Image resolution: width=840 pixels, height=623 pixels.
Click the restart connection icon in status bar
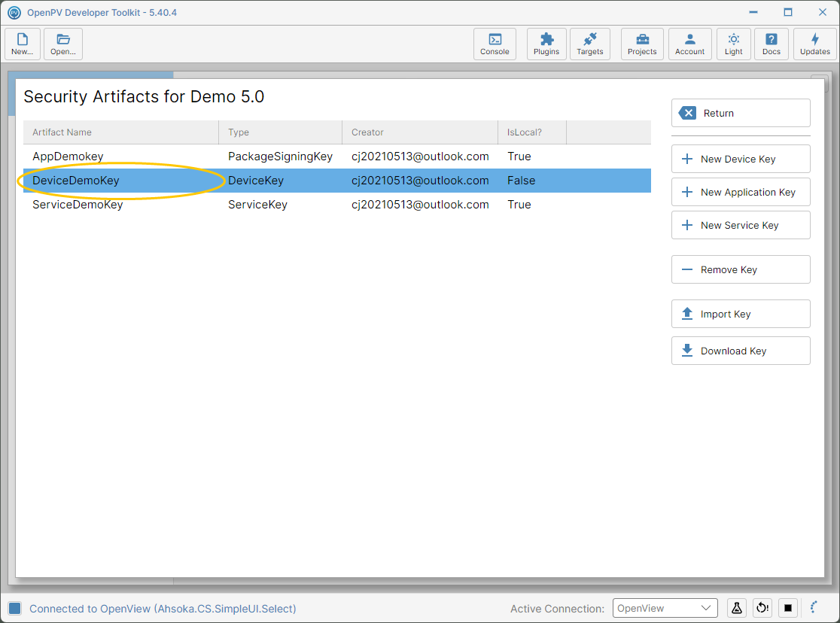(x=762, y=607)
